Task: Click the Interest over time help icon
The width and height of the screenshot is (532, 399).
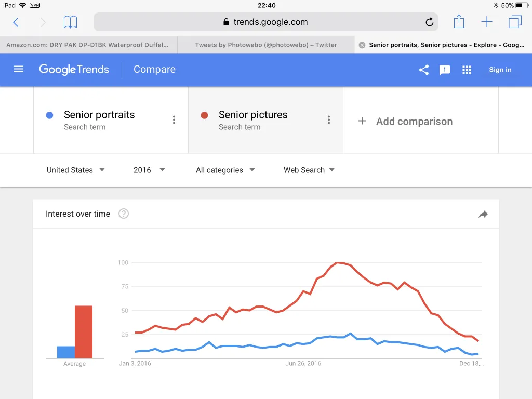Action: click(124, 214)
